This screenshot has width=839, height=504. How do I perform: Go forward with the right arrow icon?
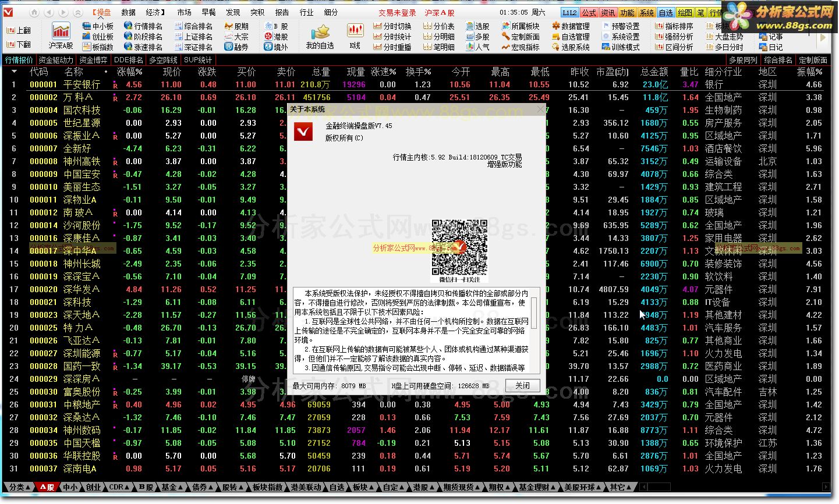pos(64,12)
